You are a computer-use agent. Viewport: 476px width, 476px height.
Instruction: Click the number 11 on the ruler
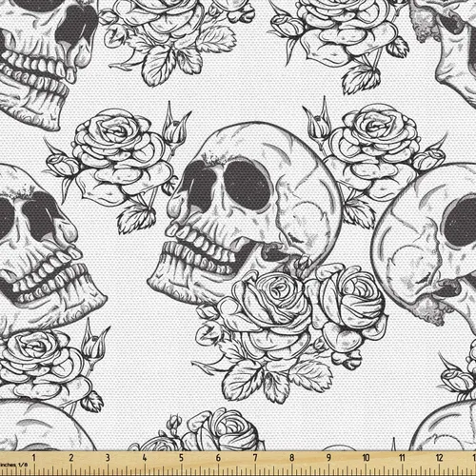(x=403, y=457)
